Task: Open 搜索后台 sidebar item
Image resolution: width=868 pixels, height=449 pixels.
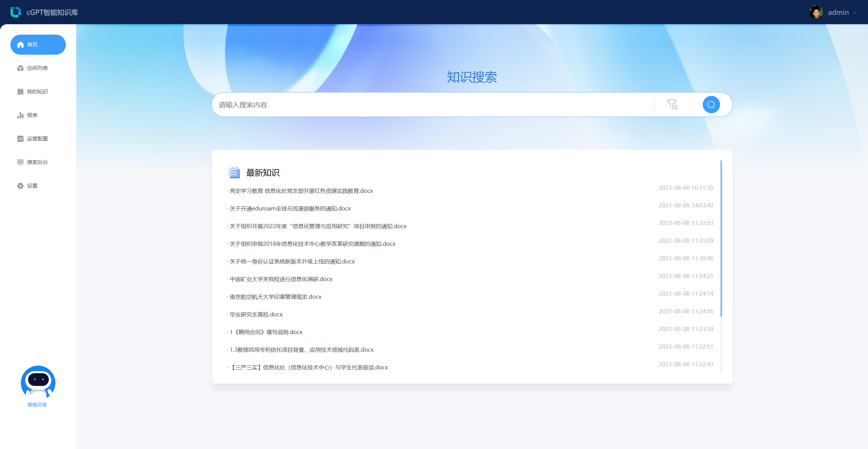Action: coord(37,162)
